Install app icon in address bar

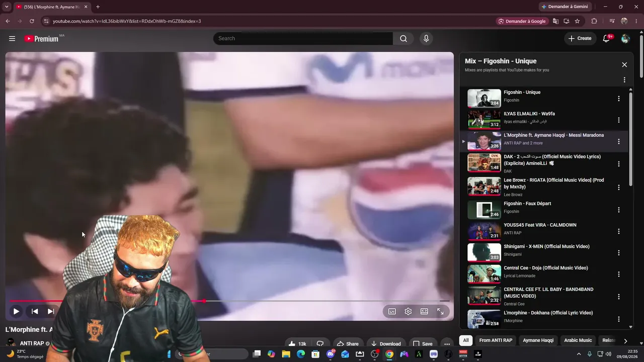click(567, 21)
